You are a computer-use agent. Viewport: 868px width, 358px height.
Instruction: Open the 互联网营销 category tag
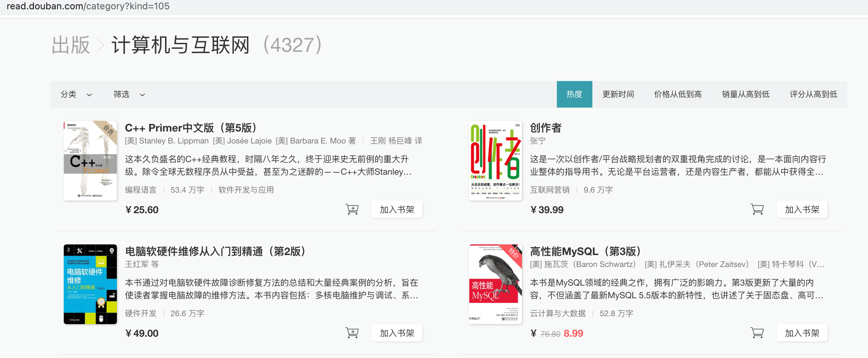550,190
